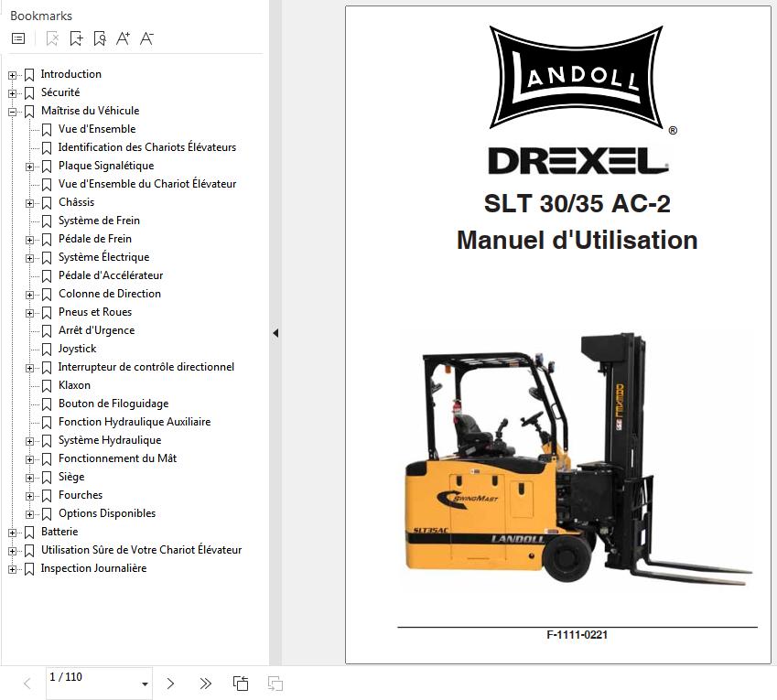777x700 pixels.
Task: Open the Système Électrique bookmark
Action: (x=103, y=258)
